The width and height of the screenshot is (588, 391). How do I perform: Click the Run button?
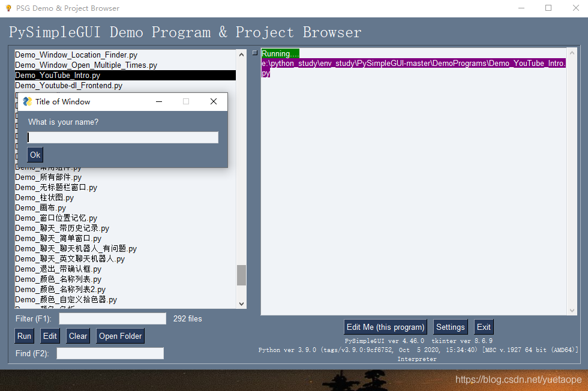25,336
